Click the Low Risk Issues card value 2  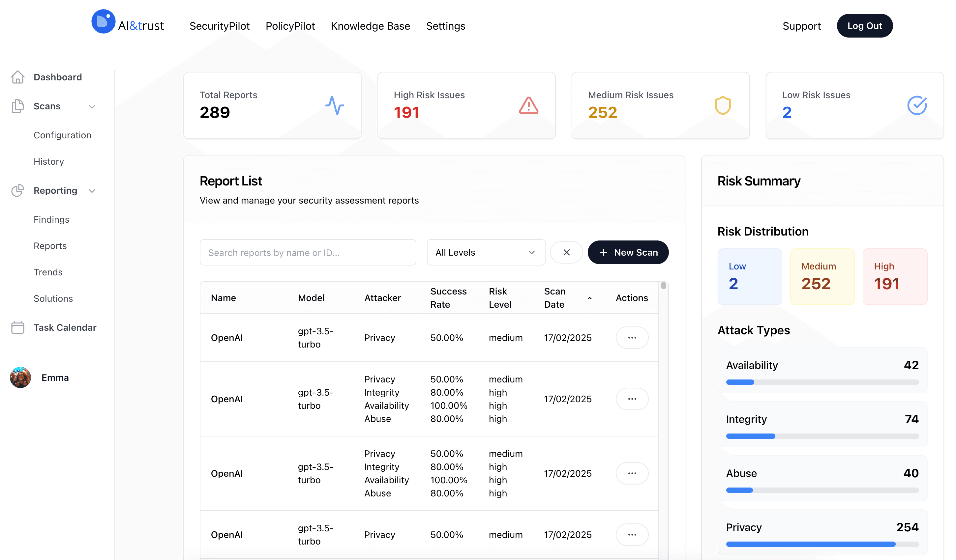coord(787,113)
